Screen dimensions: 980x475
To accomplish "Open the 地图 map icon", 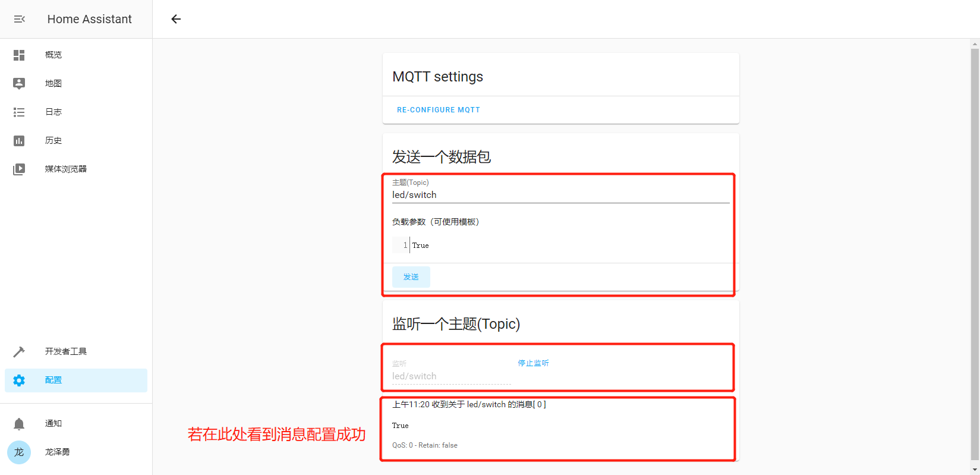I will coord(19,83).
